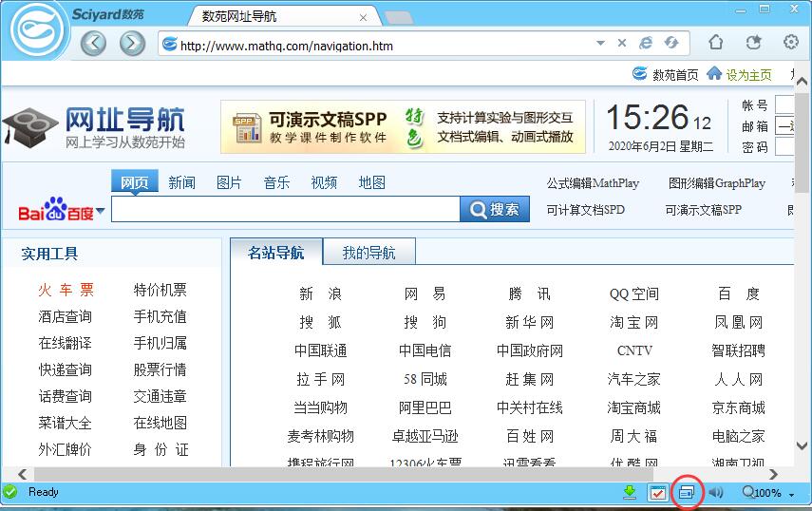Select the 视频 search tab
The width and height of the screenshot is (812, 511).
point(324,182)
